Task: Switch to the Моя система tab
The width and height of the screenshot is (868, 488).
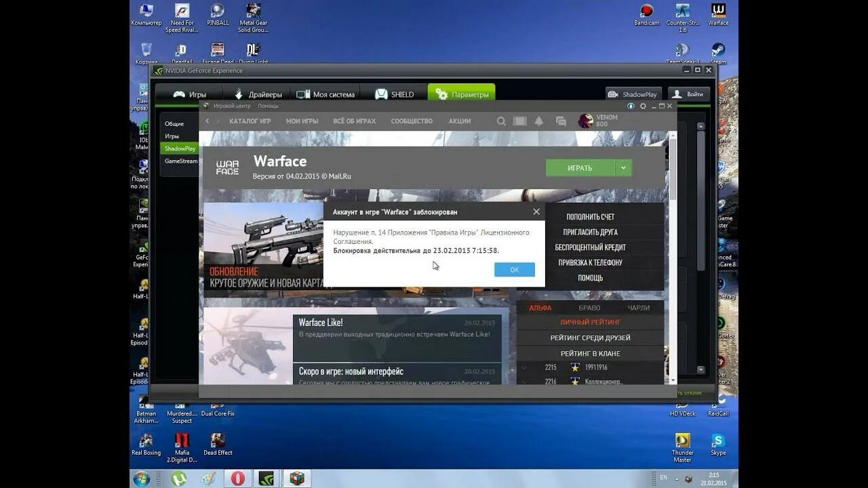Action: point(325,94)
